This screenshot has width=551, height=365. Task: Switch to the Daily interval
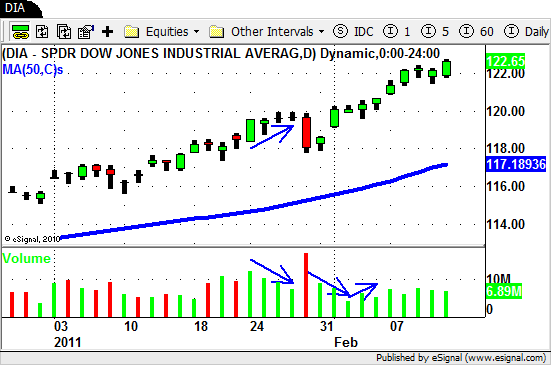click(526, 32)
